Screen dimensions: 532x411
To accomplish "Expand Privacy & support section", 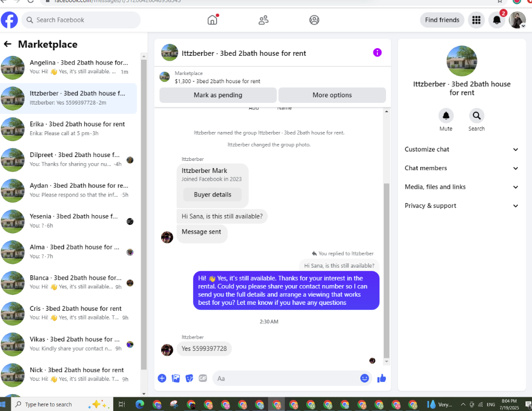I will [461, 206].
